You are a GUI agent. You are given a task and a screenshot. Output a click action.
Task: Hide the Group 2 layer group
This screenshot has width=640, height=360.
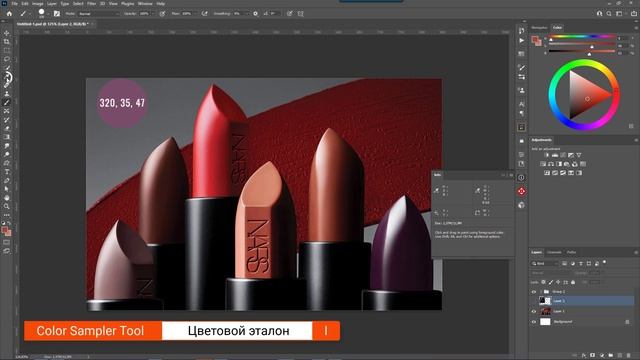(533, 292)
